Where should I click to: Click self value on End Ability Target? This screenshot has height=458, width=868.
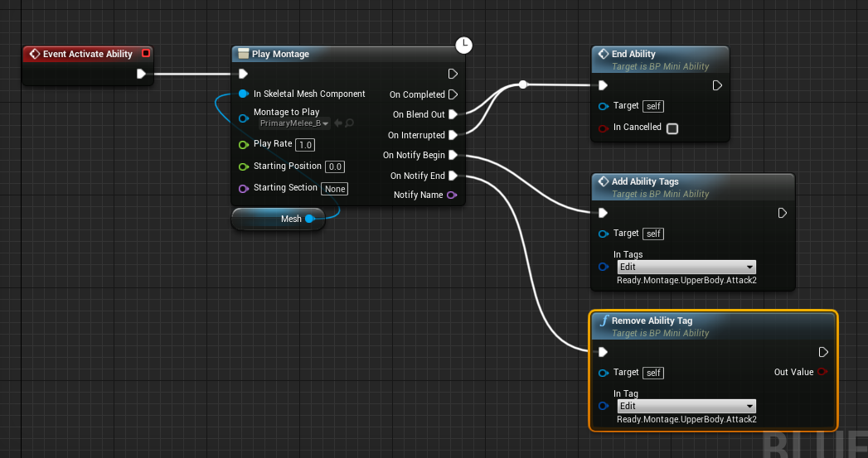point(653,106)
